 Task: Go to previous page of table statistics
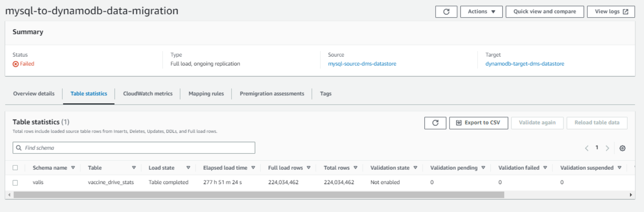click(x=587, y=148)
